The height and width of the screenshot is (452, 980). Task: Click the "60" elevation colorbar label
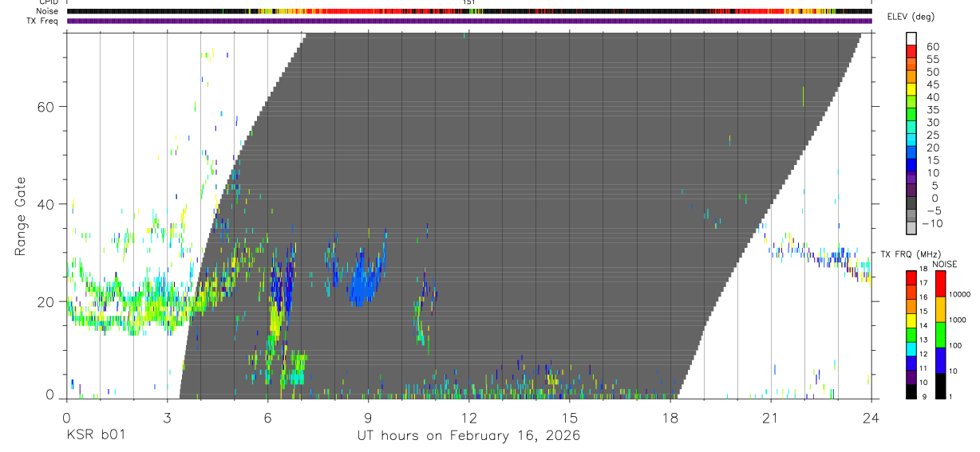click(x=931, y=46)
